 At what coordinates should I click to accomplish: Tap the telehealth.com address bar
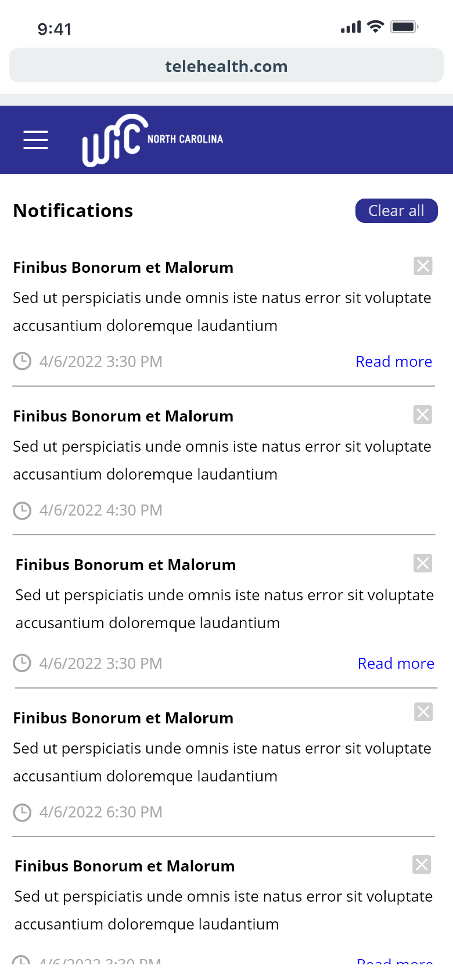point(227,66)
